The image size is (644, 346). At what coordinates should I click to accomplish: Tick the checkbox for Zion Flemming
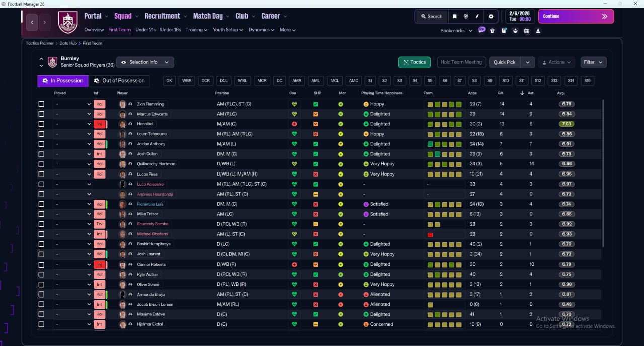[41, 104]
